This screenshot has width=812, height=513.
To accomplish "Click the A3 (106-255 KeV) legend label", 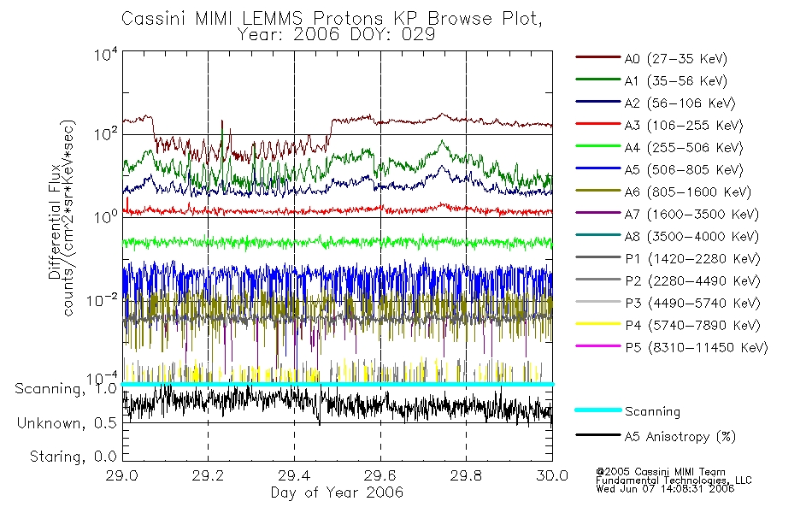I will point(684,126).
